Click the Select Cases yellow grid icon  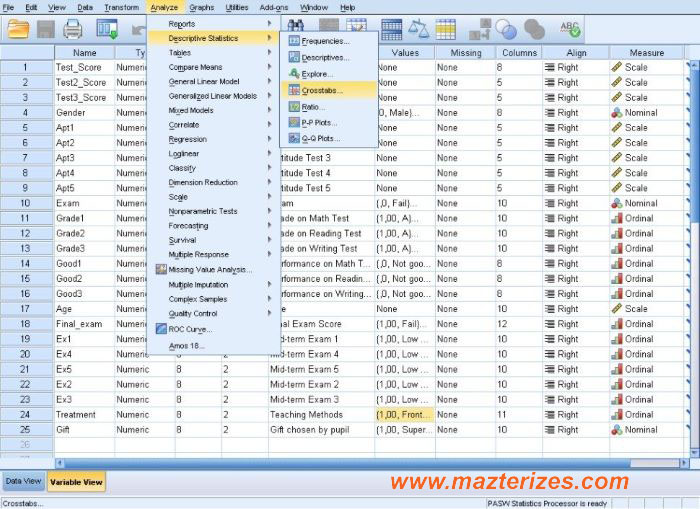pos(446,30)
